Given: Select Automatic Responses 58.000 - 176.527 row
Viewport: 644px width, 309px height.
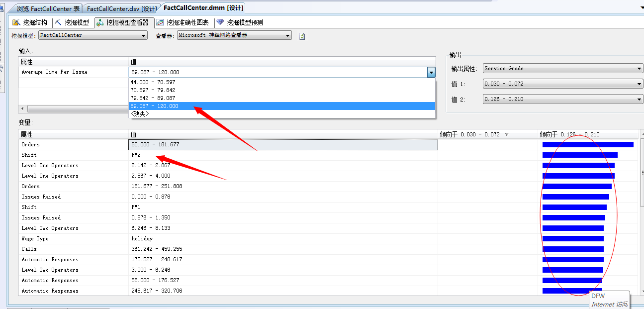Looking at the screenshot, I should [328, 280].
